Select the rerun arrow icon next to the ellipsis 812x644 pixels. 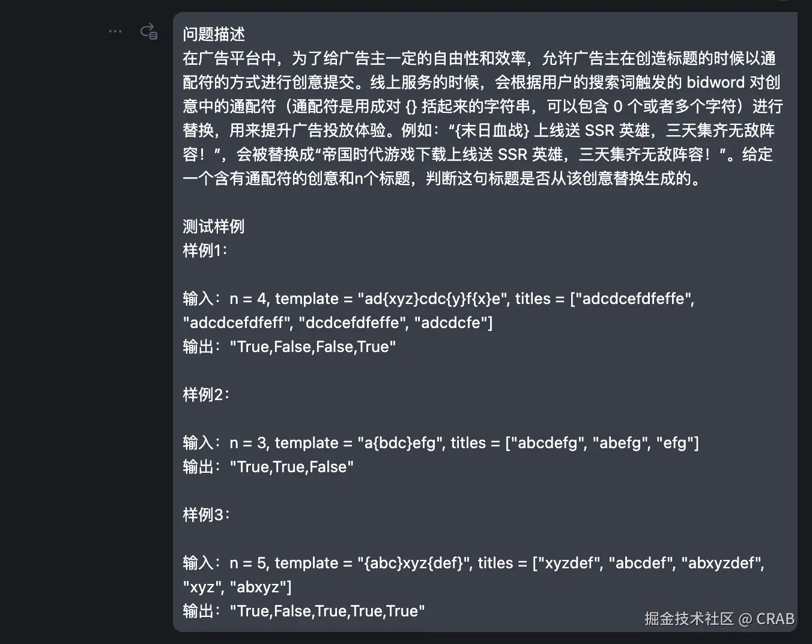[148, 31]
